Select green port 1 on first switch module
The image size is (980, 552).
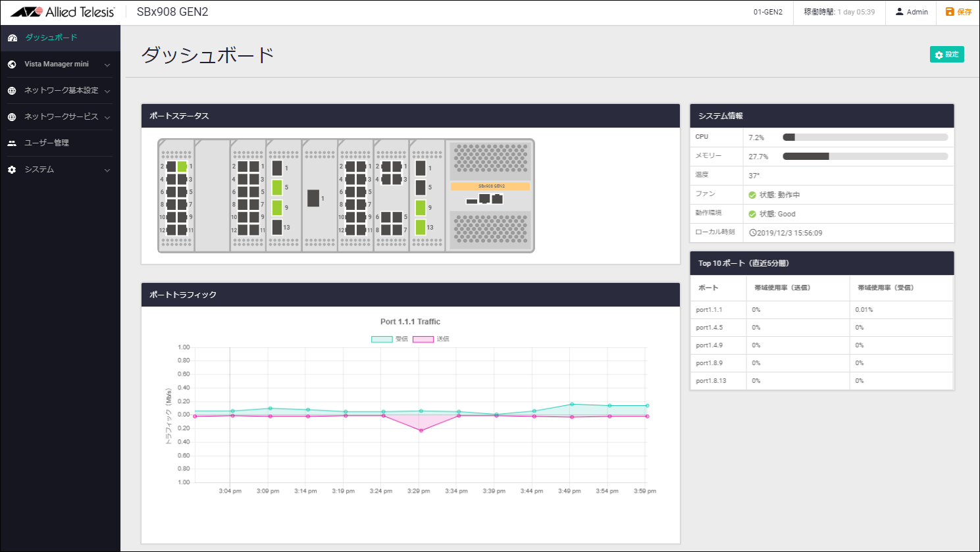[x=182, y=166]
